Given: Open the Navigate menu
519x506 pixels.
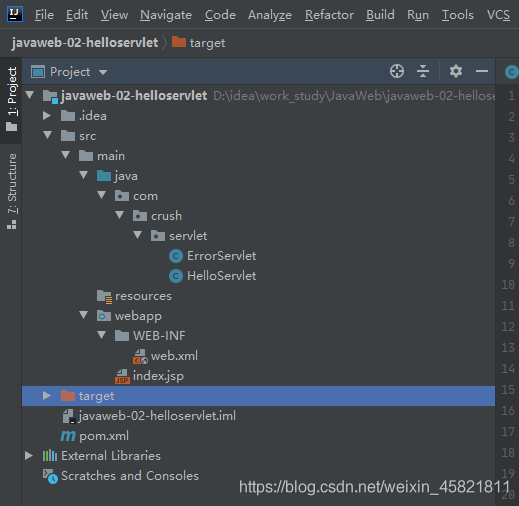Looking at the screenshot, I should 166,15.
